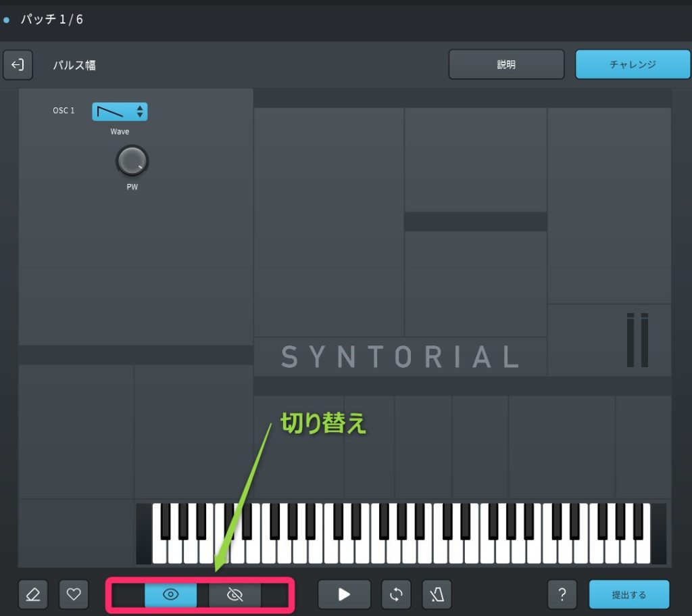This screenshot has width=692, height=616.
Task: Favorite this patch with the heart icon
Action: click(74, 594)
